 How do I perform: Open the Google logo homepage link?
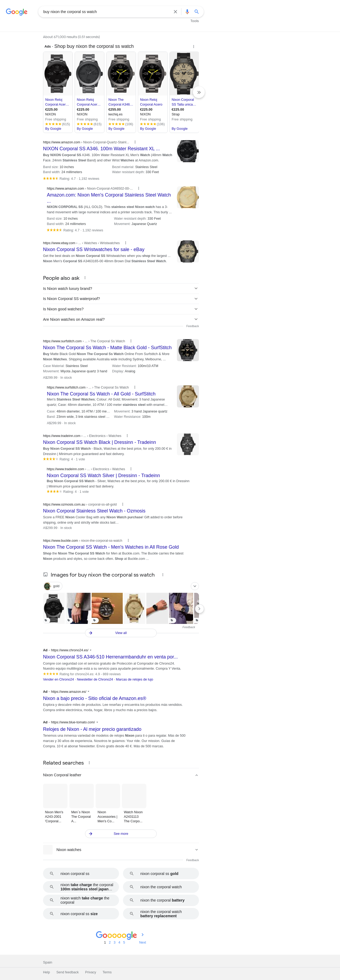pos(17,12)
